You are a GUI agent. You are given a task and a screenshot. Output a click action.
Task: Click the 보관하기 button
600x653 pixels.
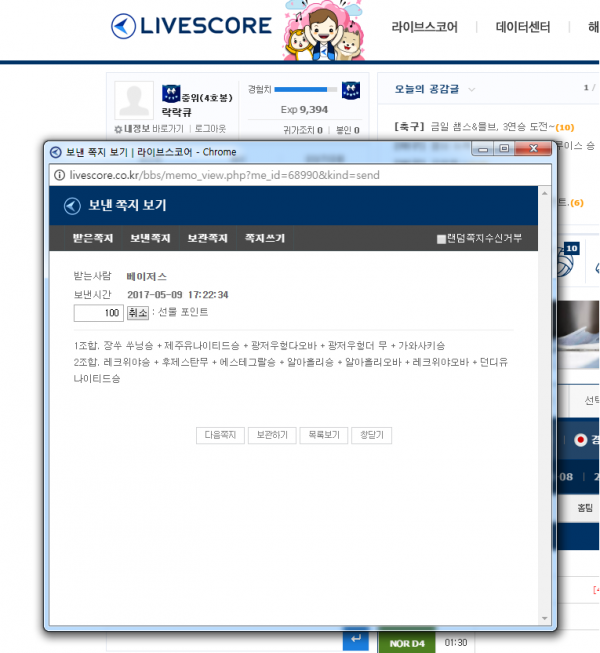click(272, 435)
